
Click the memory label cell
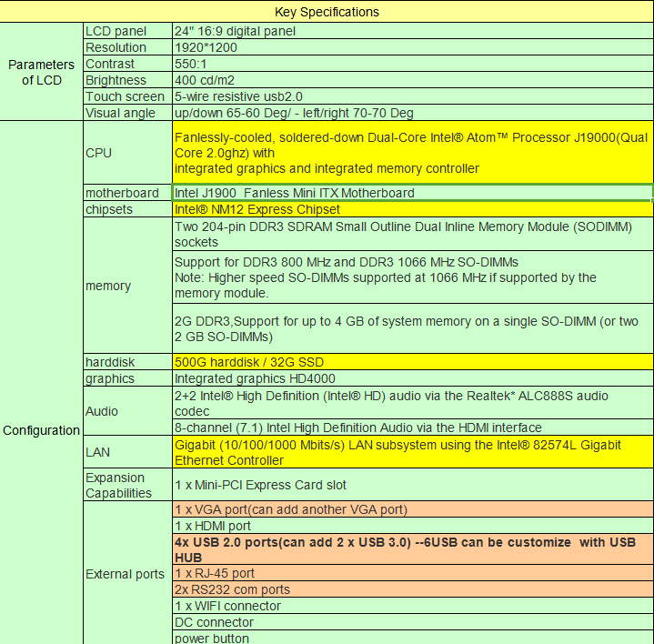click(127, 286)
